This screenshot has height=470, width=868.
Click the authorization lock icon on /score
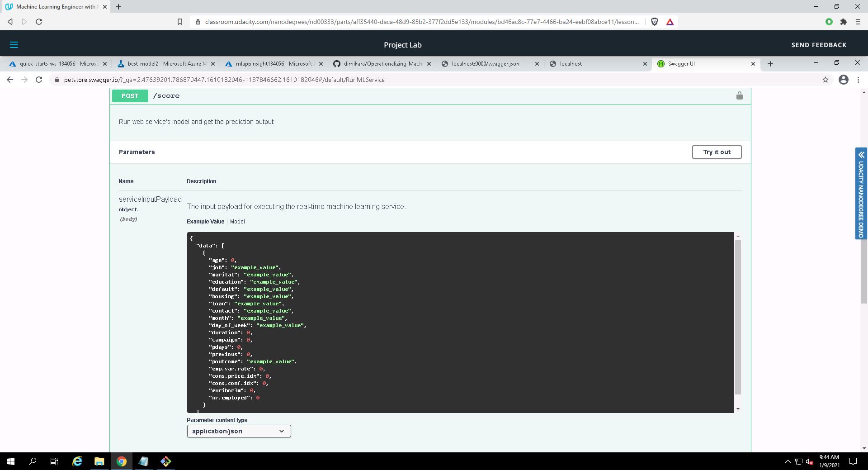(x=739, y=95)
